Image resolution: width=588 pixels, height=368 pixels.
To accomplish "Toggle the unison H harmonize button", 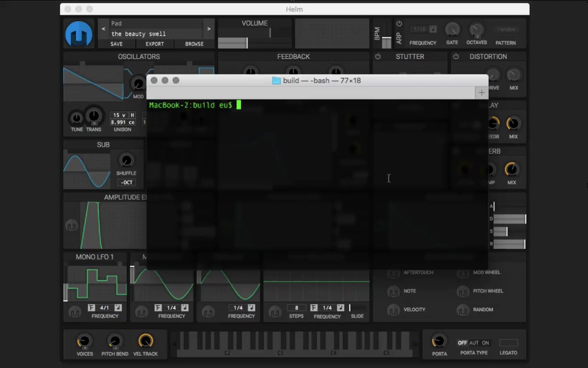I will (132, 115).
